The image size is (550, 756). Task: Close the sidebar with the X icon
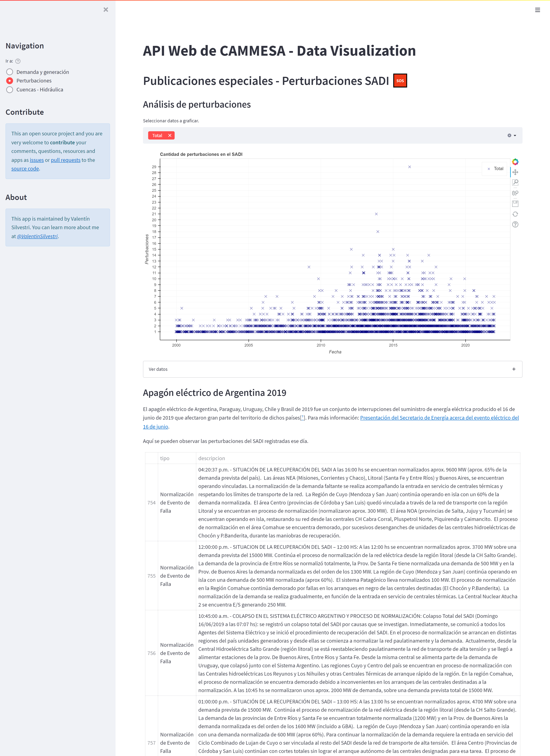click(106, 10)
